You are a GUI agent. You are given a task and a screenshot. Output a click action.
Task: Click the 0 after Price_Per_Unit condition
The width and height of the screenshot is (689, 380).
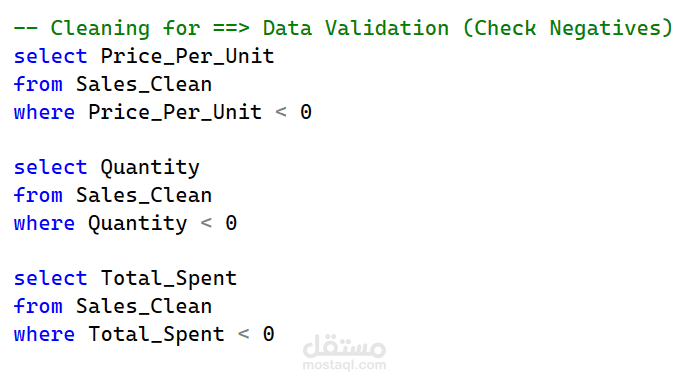306,112
